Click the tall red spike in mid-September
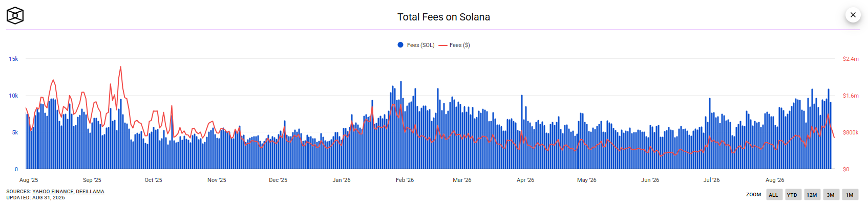Image resolution: width=868 pixels, height=207 pixels. [x=120, y=68]
